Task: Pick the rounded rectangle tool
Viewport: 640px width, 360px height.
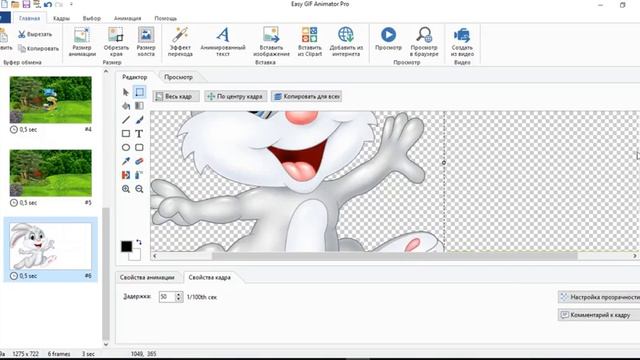Action: tap(139, 147)
